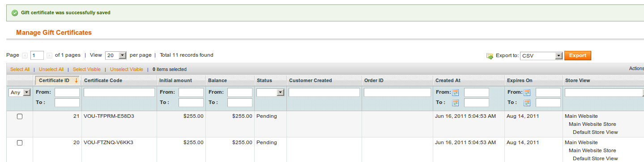Click the green success checkmark icon
Image resolution: width=644 pixels, height=162 pixels.
coord(15,13)
